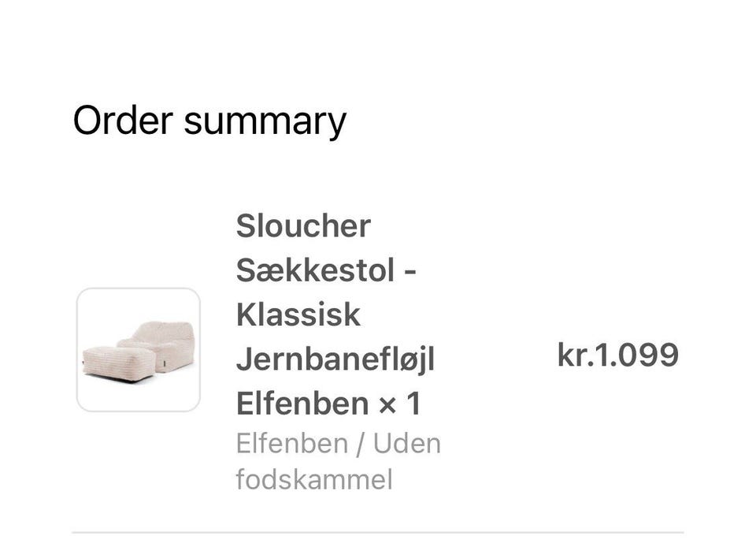The image size is (756, 547).
Task: Tap the fodskammel variant text
Action: pos(314,479)
